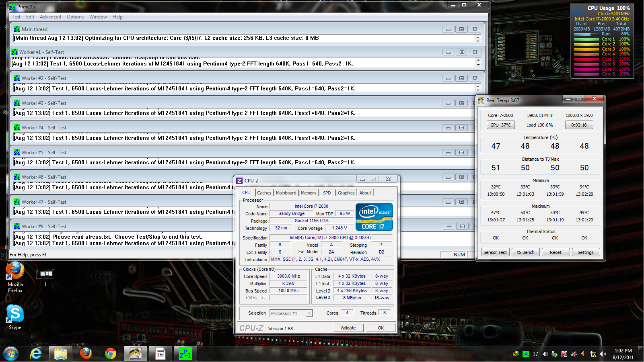Click the Worker #8 Self-Test window icon

(x=16, y=227)
